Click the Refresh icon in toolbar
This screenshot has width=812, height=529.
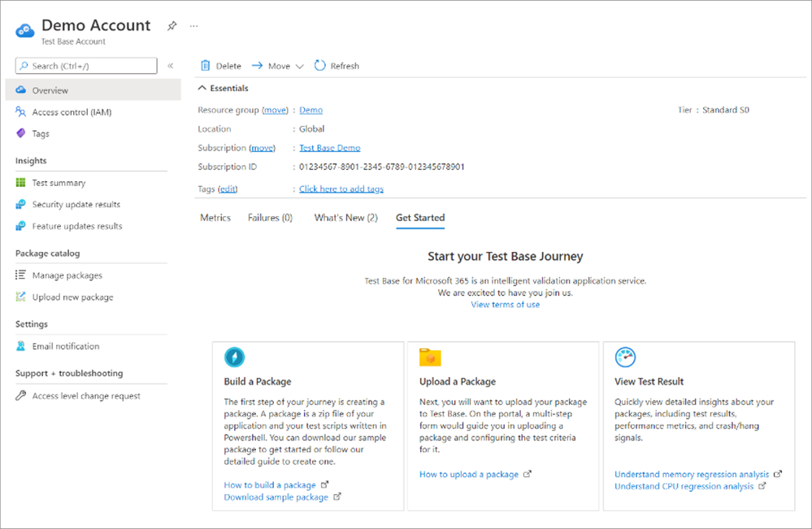click(320, 66)
